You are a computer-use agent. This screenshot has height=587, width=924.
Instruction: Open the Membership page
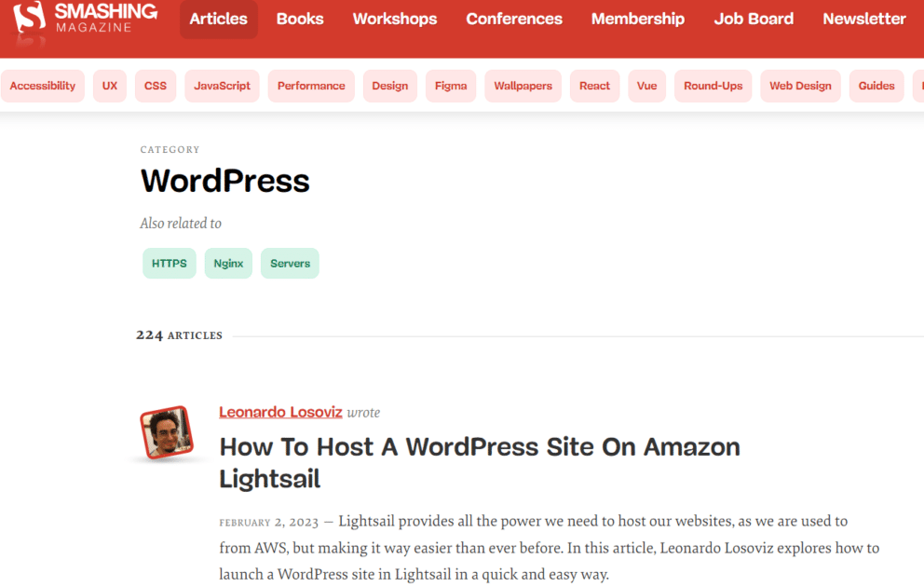coord(637,18)
